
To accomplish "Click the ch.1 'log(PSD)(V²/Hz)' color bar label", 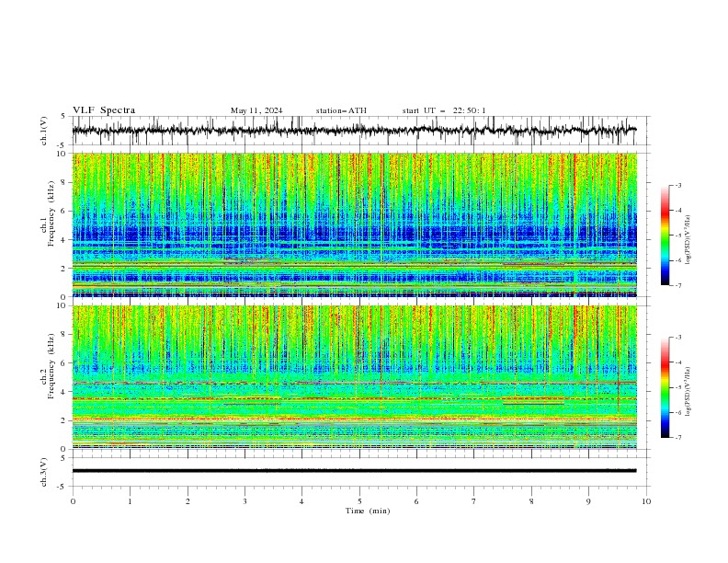I will 688,240.
